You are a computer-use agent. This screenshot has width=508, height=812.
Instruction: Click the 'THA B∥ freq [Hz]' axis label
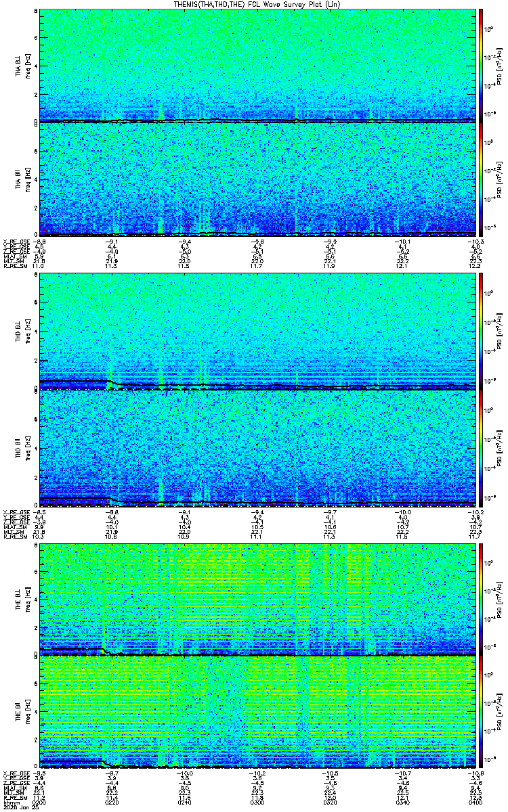22,179
